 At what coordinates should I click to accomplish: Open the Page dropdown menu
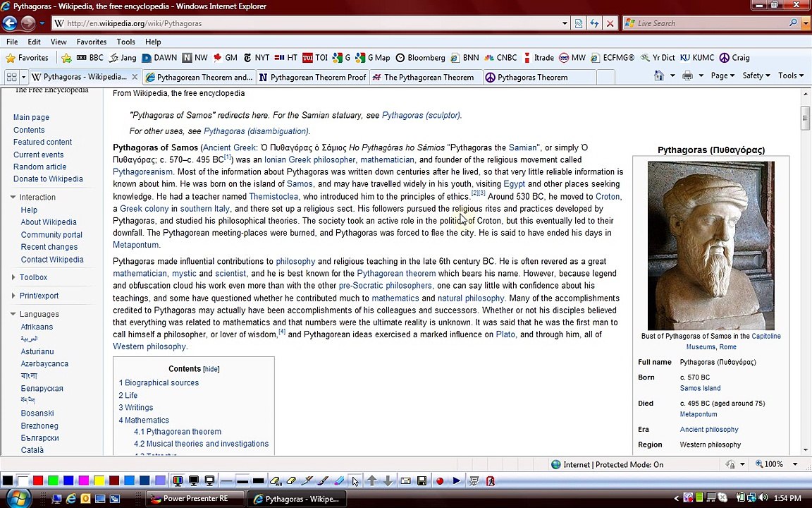click(x=722, y=75)
